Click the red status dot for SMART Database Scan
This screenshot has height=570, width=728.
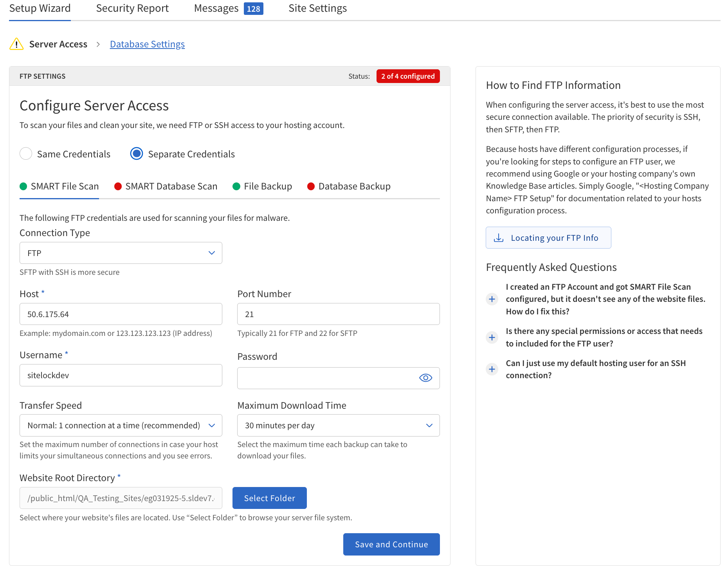(118, 186)
